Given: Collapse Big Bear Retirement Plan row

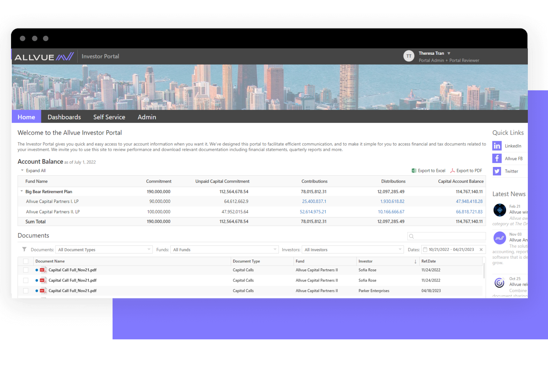Looking at the screenshot, I should 22,191.
